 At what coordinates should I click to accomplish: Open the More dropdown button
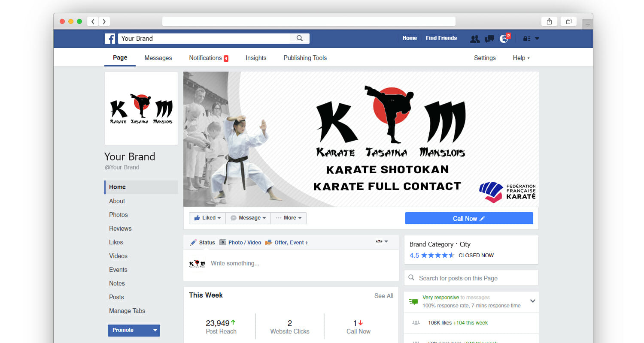pos(289,218)
